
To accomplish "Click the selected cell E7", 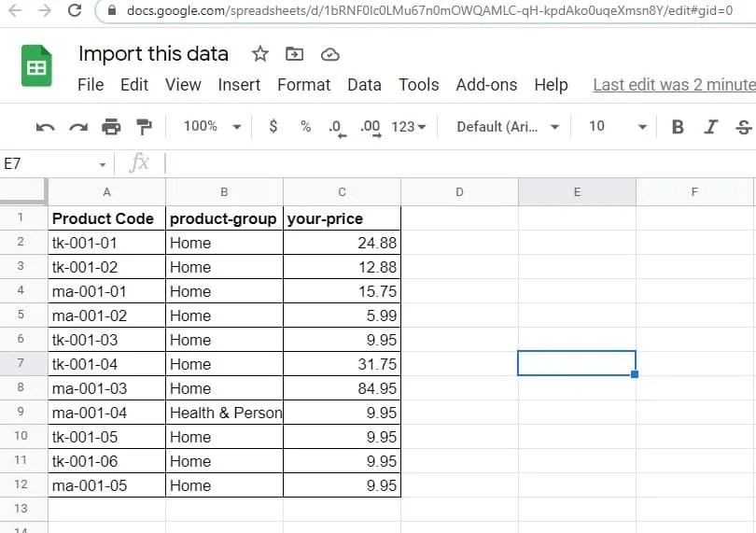I will click(x=577, y=363).
